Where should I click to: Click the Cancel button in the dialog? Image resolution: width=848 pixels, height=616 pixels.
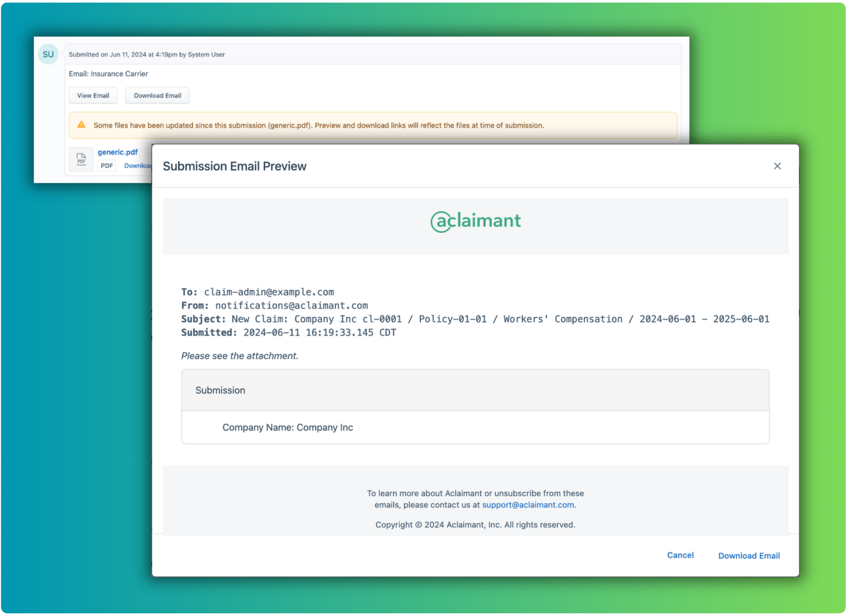[680, 555]
